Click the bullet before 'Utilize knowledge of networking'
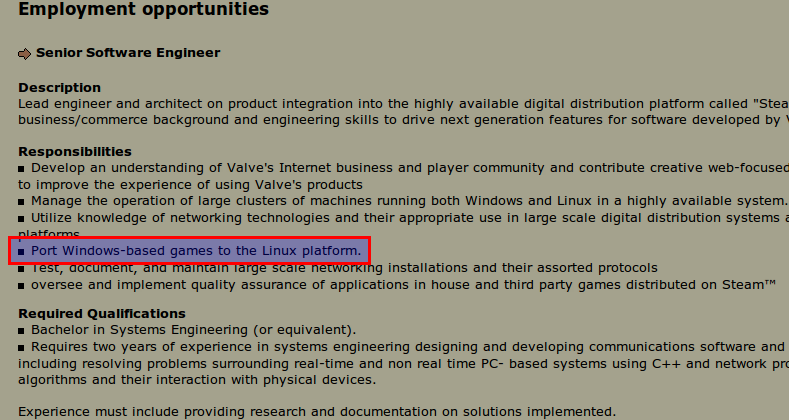The image size is (789, 420). pyautogui.click(x=22, y=217)
